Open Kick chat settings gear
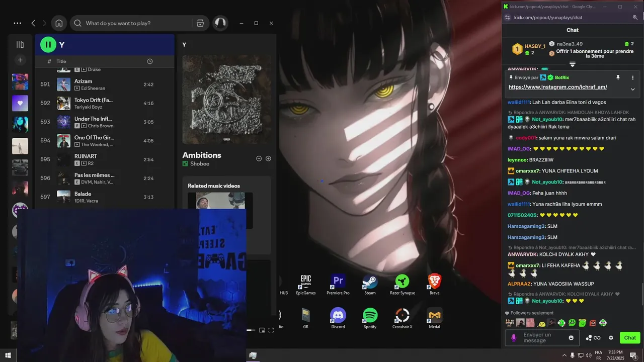 coord(611,338)
